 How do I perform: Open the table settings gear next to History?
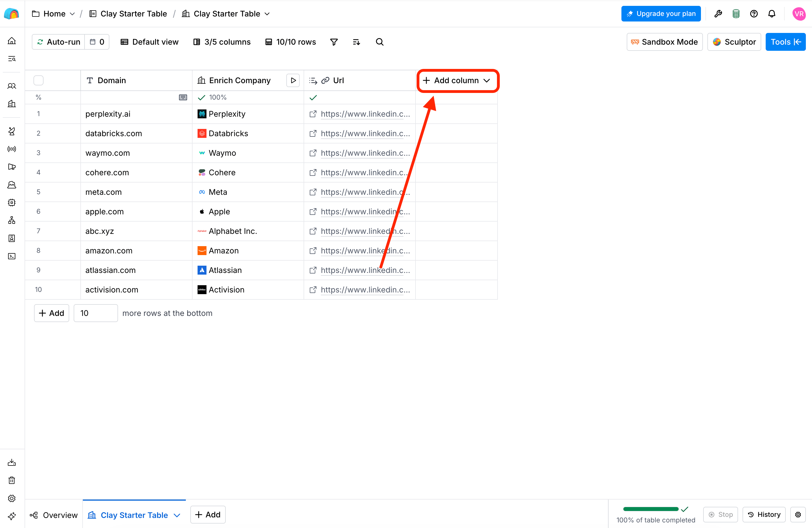(x=798, y=515)
